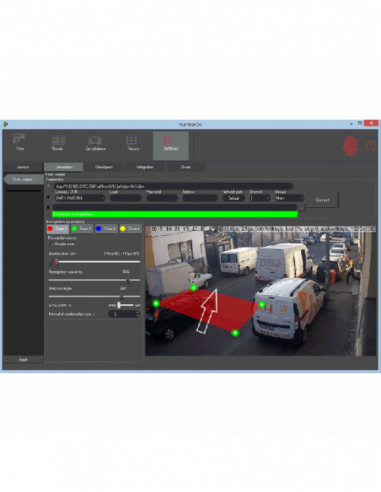Switch to the General settings tab
This screenshot has width=381, height=492.
point(23,167)
